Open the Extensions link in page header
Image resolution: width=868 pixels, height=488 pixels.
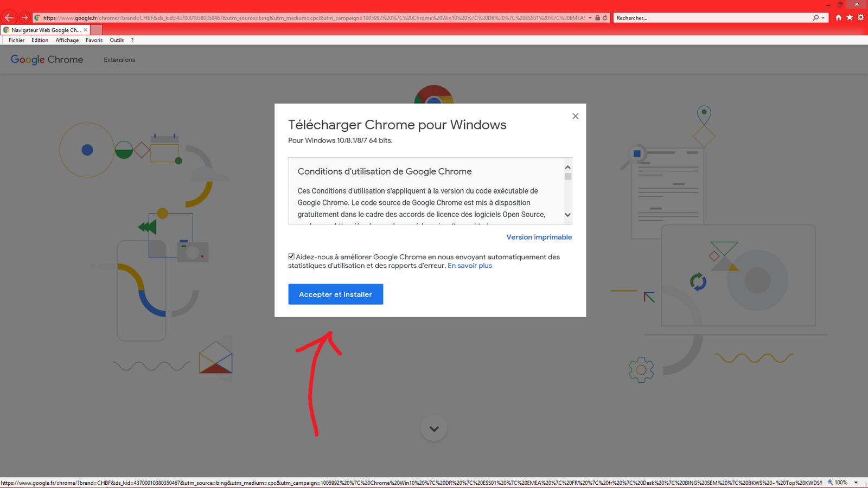(119, 60)
